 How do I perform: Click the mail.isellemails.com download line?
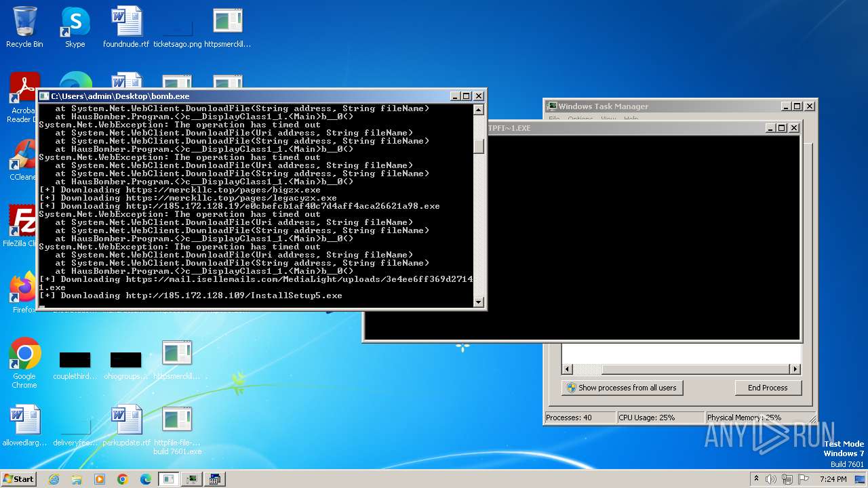point(256,283)
